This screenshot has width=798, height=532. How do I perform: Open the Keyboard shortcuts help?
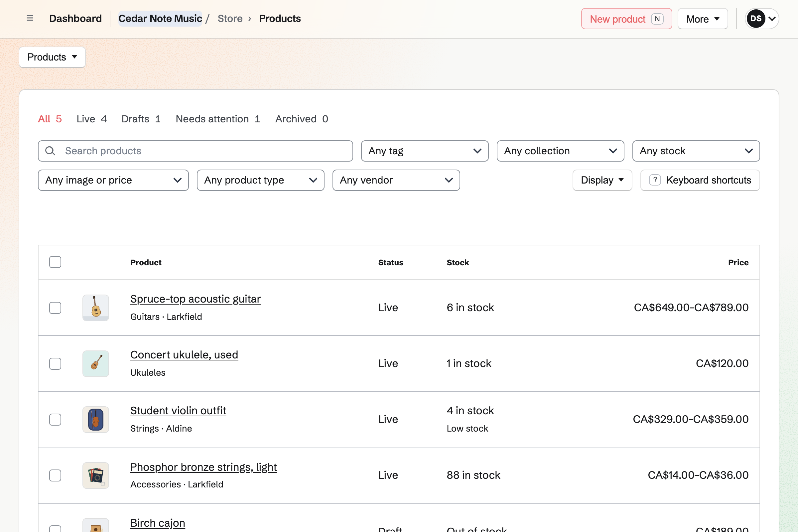click(700, 180)
